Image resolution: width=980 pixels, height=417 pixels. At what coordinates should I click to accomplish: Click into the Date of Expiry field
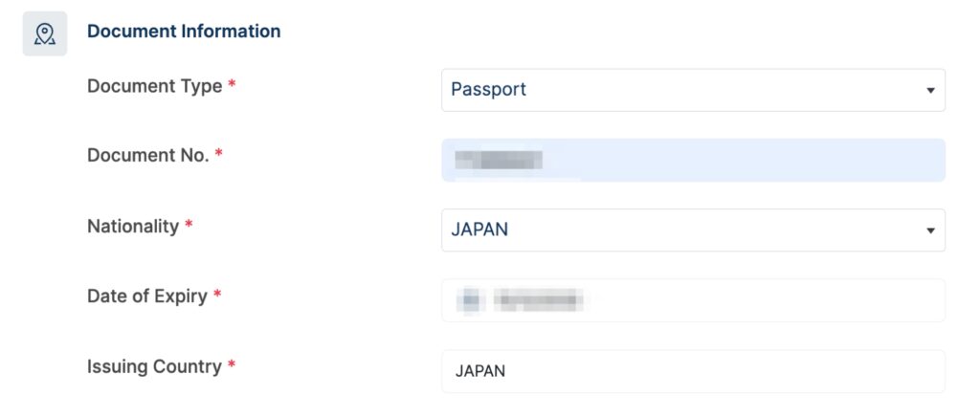pos(693,300)
